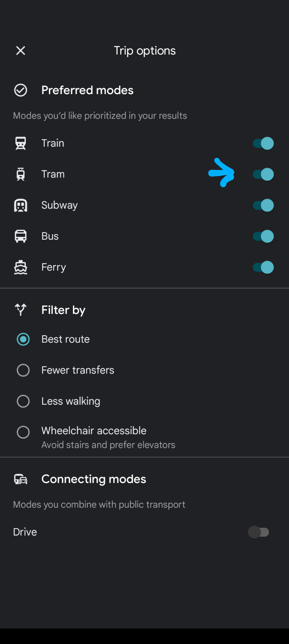
Task: Tap the Filter by route-split icon
Action: [x=20, y=310]
